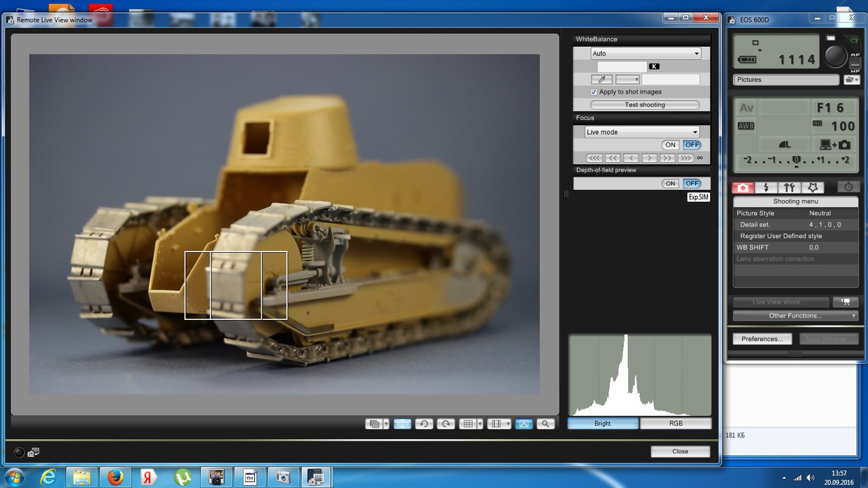Open the WhiteBalance Auto dropdown
The image size is (868, 488).
(646, 54)
